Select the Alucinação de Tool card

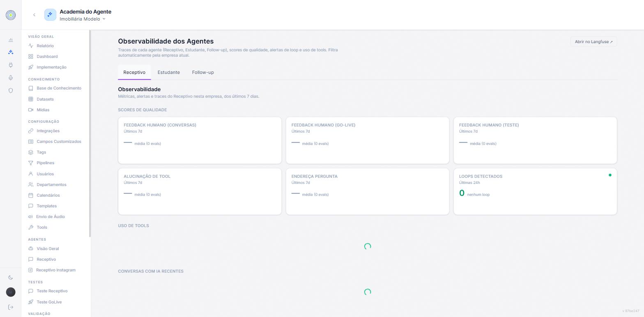click(200, 191)
